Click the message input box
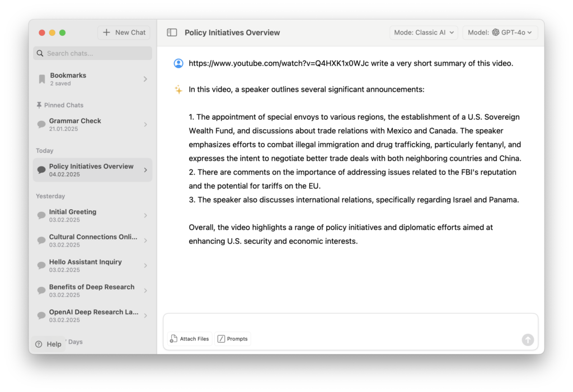573x392 pixels. click(350, 323)
